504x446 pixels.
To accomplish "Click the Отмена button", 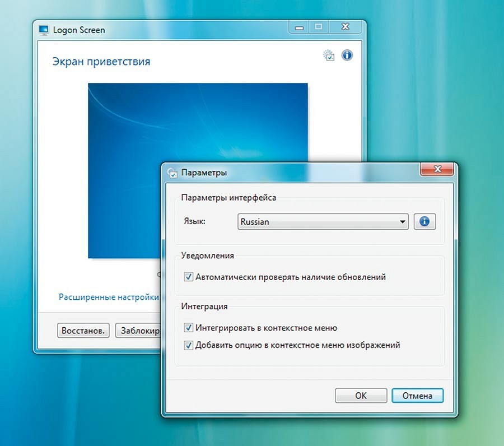I will tap(418, 396).
